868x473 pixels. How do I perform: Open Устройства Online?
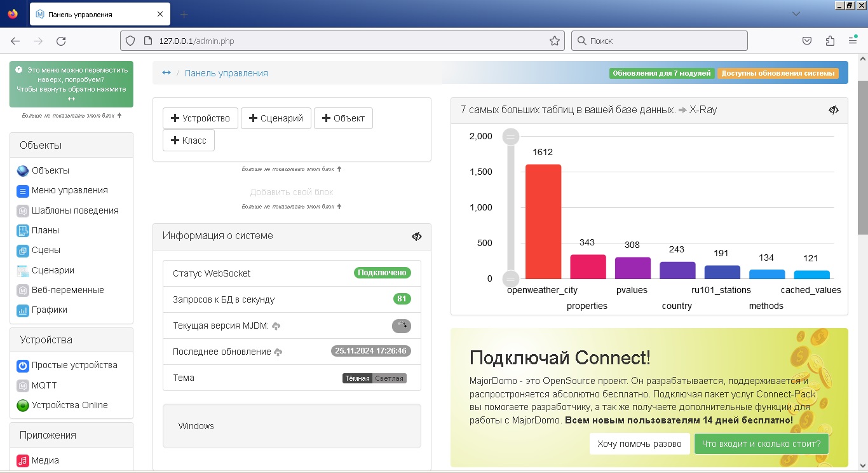tap(62, 405)
